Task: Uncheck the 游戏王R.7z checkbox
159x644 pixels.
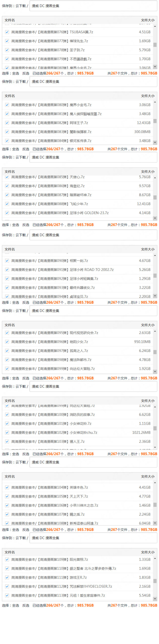Action: coord(7,577)
